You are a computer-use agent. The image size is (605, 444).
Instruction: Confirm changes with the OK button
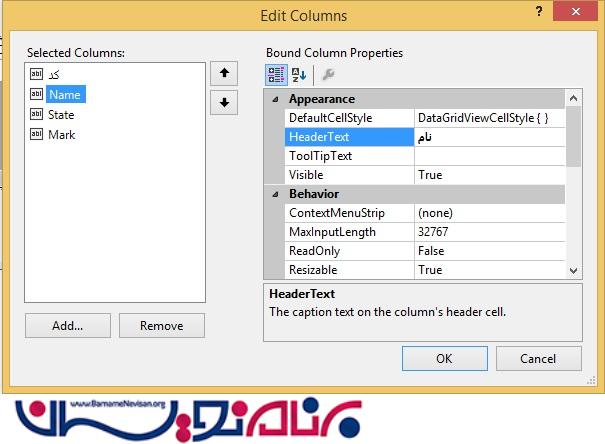(444, 358)
